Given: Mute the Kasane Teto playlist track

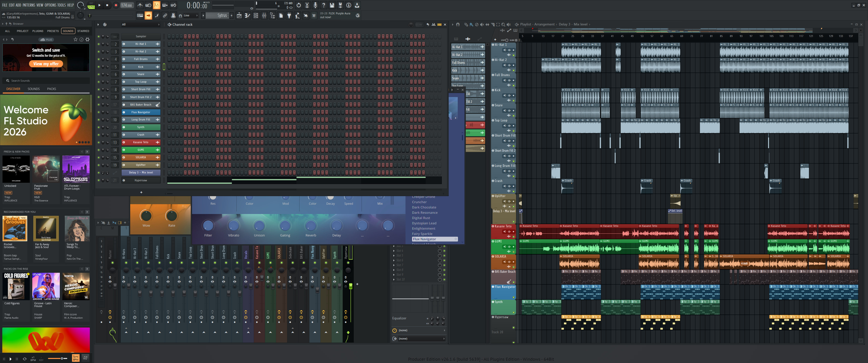Looking at the screenshot, I should (513, 237).
